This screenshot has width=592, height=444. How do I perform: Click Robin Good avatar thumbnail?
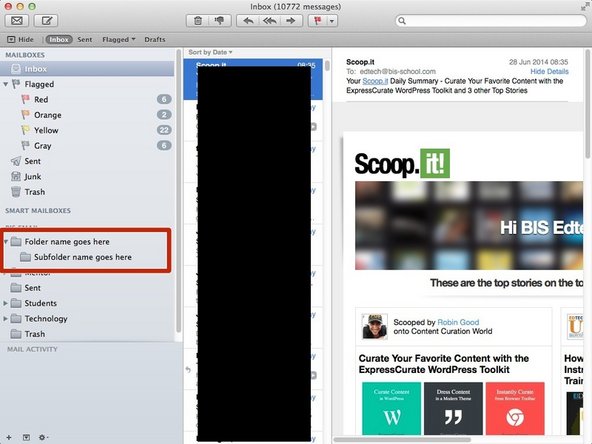tap(375, 327)
